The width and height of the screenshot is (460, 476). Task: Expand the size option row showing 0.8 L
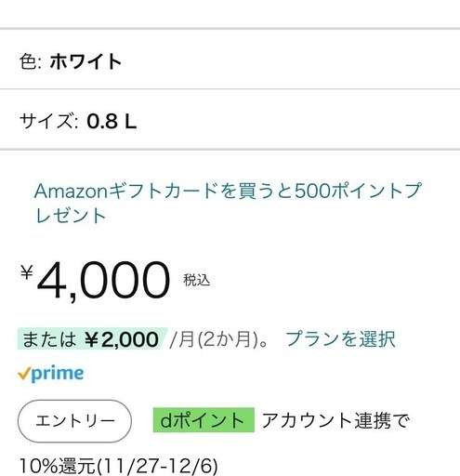pyautogui.click(x=230, y=119)
